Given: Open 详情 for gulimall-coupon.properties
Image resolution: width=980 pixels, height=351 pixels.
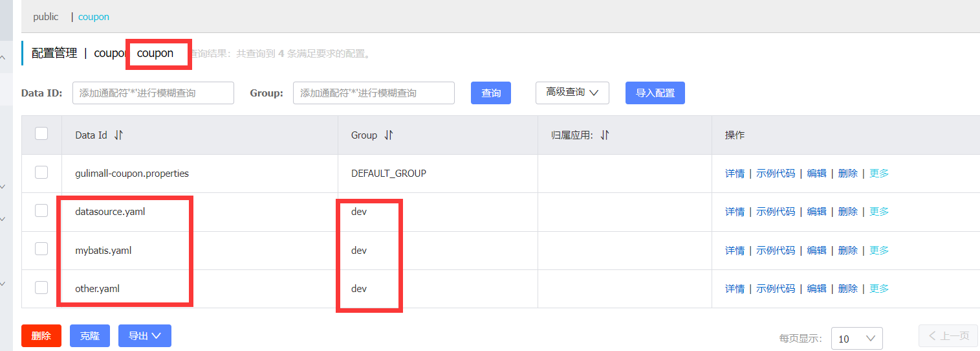Looking at the screenshot, I should tap(735, 174).
